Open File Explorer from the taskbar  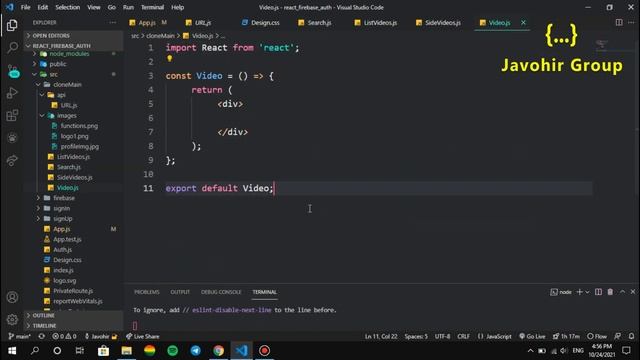(127, 351)
